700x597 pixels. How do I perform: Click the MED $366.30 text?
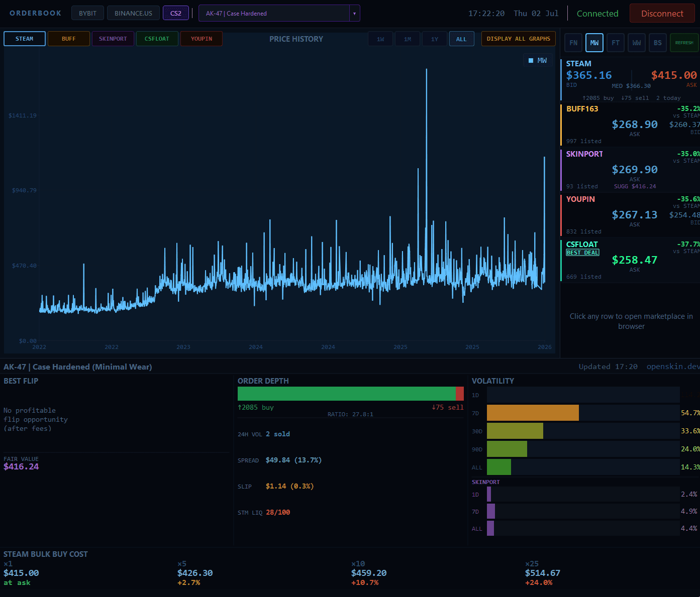click(x=631, y=86)
